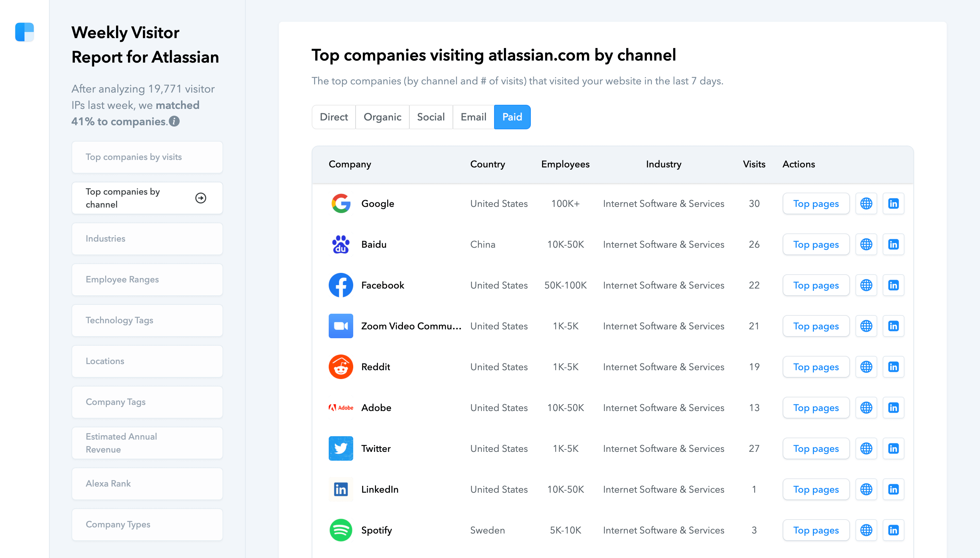Switch to the Organic channel tab
This screenshot has width=980, height=558.
pyautogui.click(x=382, y=117)
